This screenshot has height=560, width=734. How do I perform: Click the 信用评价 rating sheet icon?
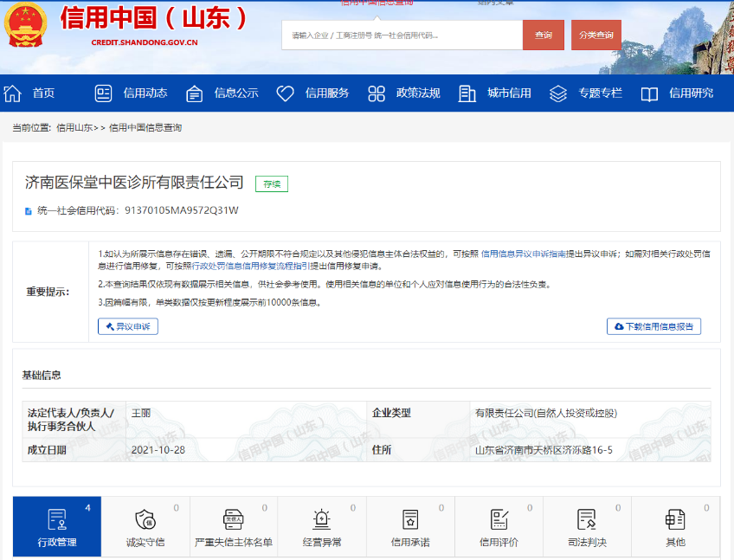click(499, 519)
